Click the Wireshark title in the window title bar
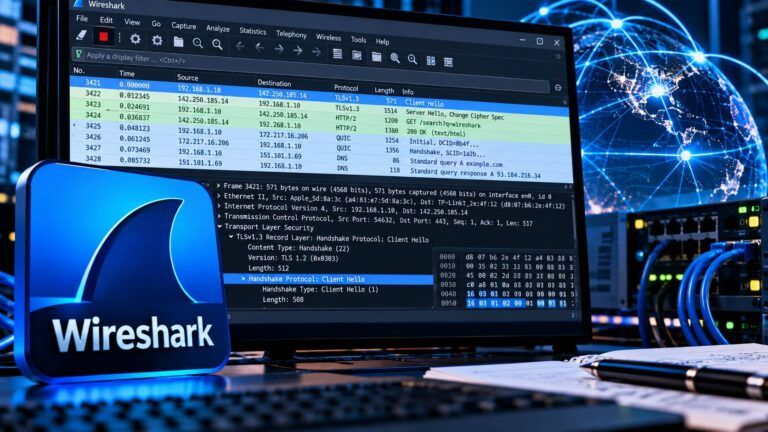Viewport: 768px width, 432px height. 106,5
